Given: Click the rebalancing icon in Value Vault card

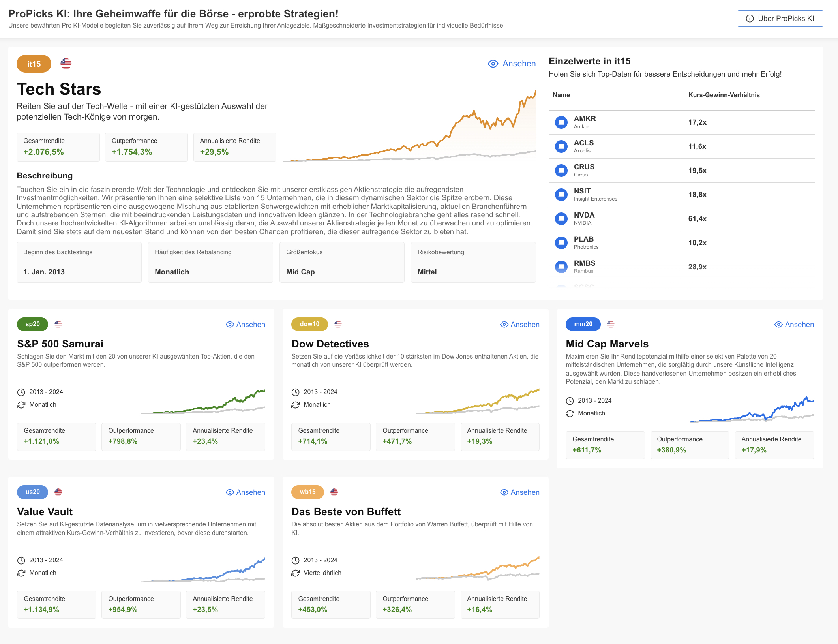Looking at the screenshot, I should 21,573.
